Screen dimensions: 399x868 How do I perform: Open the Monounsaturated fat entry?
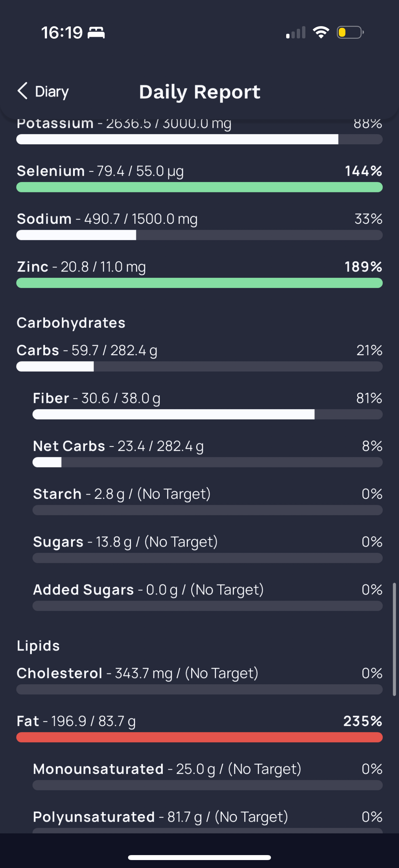coord(207,775)
